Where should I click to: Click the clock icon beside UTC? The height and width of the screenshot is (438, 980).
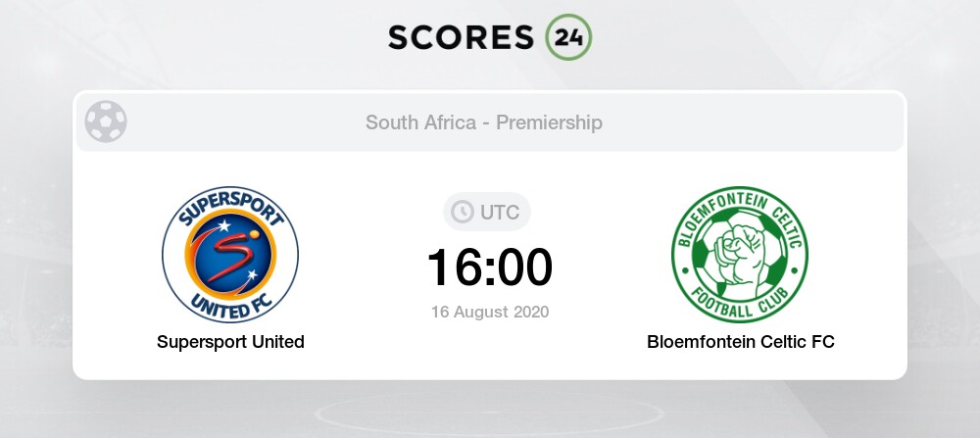pos(461,212)
